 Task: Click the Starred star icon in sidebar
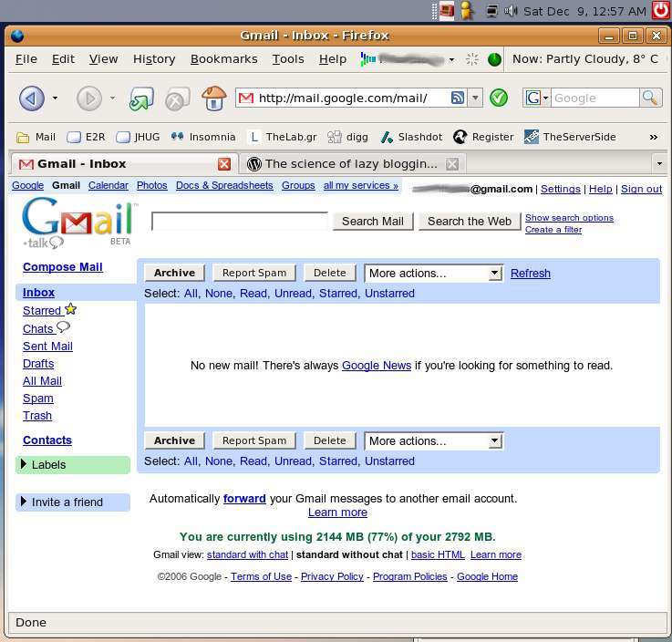[71, 310]
